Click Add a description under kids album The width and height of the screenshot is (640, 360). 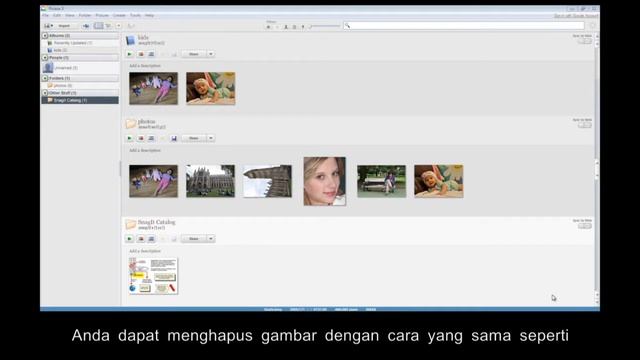pyautogui.click(x=145, y=66)
